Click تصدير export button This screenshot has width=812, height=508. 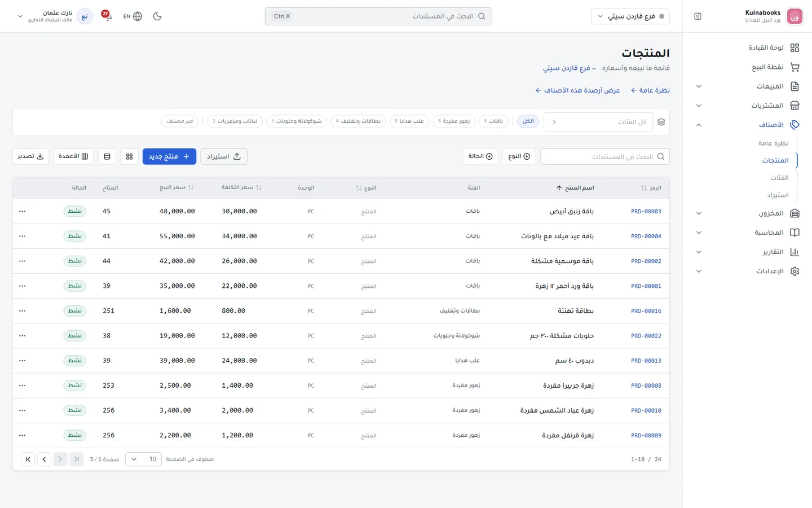[x=30, y=156]
